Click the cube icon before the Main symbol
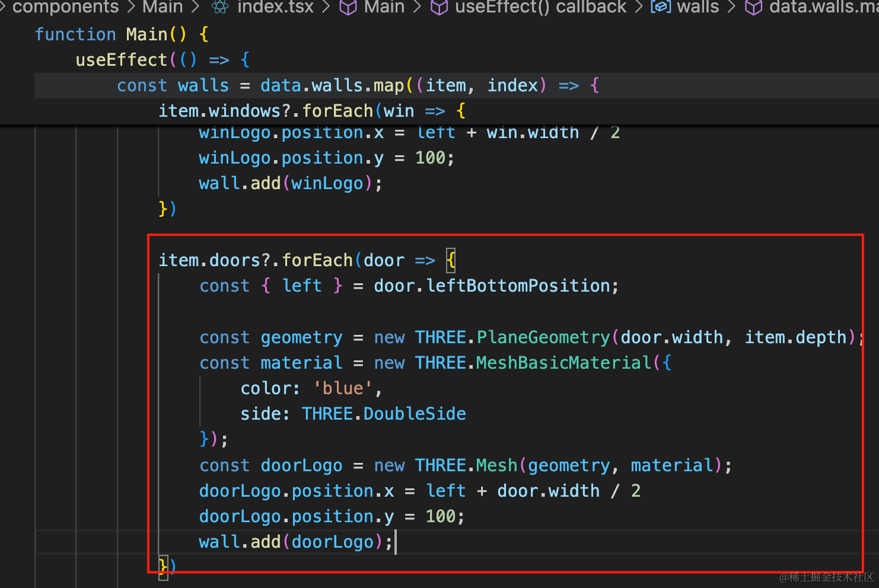This screenshot has width=879, height=588. coord(348,7)
